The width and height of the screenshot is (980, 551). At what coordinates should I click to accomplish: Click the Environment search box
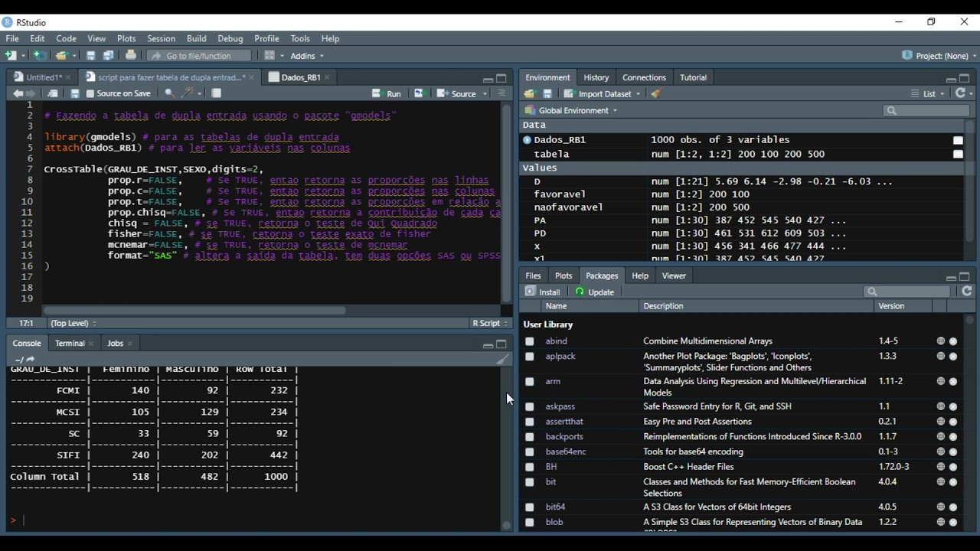[926, 110]
